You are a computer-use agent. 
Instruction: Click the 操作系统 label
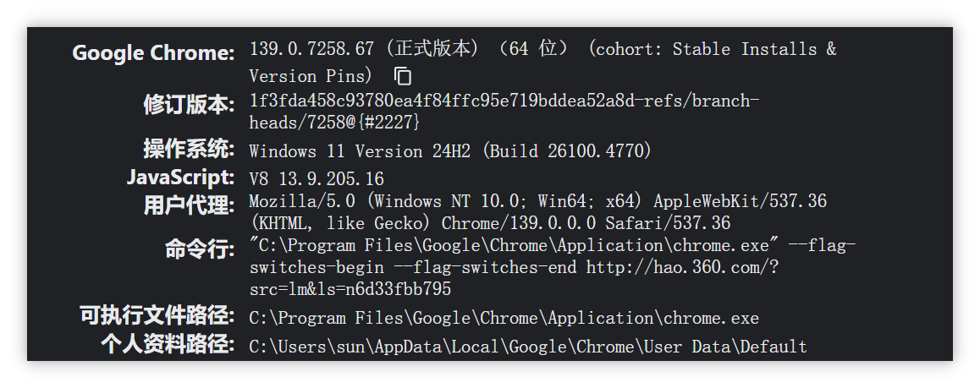pos(189,149)
